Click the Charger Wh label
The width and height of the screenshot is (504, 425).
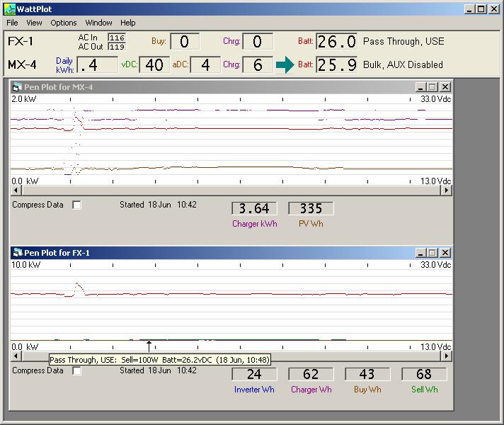(x=311, y=390)
